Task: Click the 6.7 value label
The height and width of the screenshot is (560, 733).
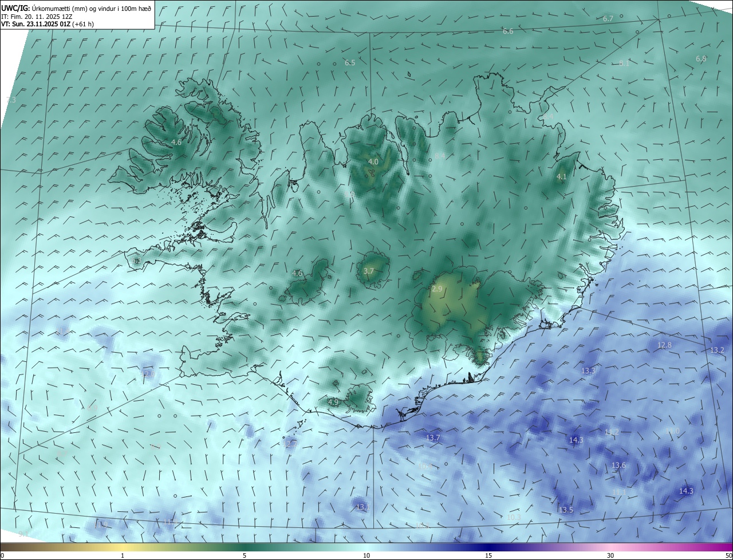Action: (608, 19)
